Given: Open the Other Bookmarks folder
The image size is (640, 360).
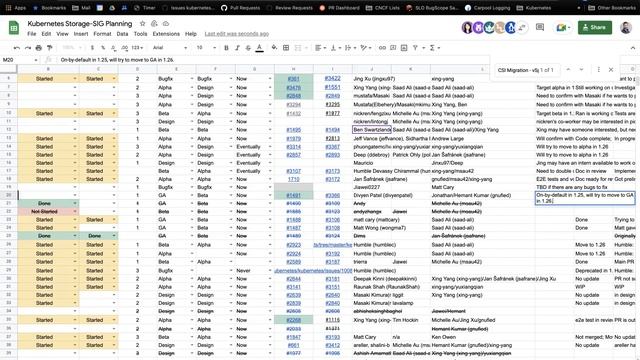Looking at the screenshot, I should coord(611,7).
